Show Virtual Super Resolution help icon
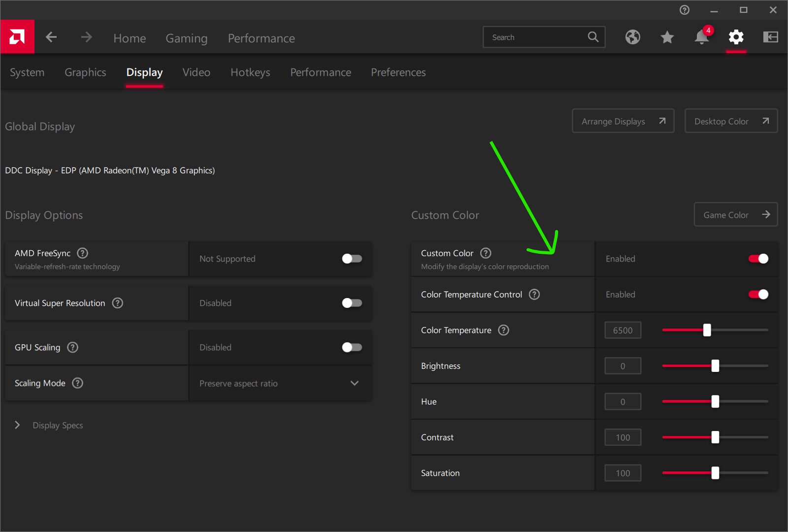 coord(118,303)
